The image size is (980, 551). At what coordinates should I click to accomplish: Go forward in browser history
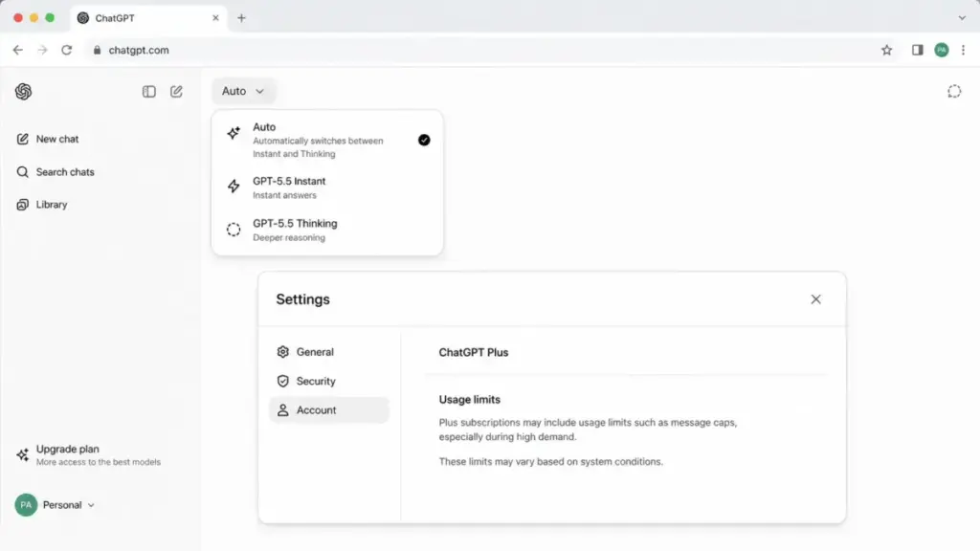click(x=42, y=50)
